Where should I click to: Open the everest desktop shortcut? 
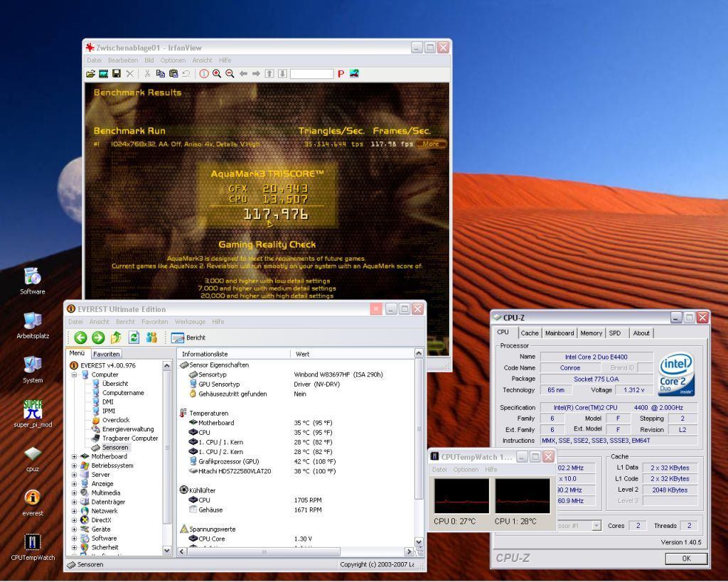click(x=33, y=502)
